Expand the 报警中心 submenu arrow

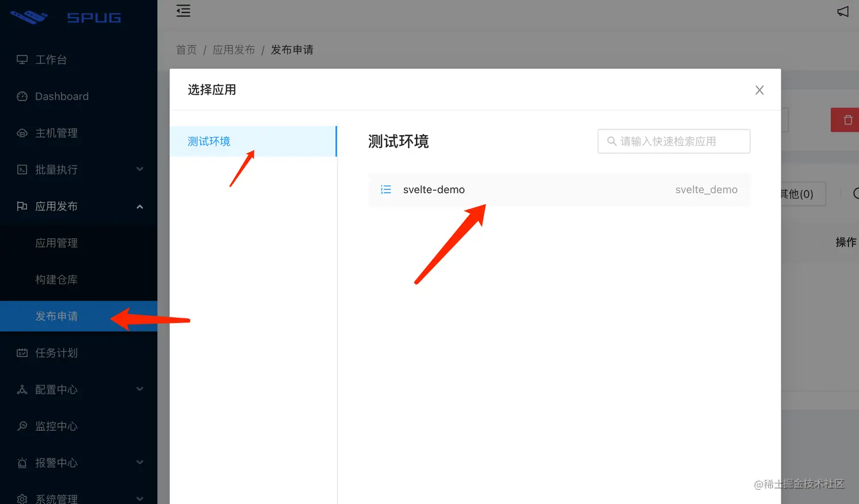pyautogui.click(x=140, y=462)
